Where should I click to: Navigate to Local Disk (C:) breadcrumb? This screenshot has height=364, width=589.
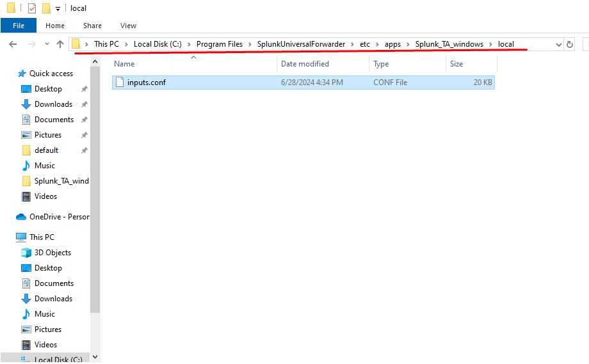pos(157,44)
